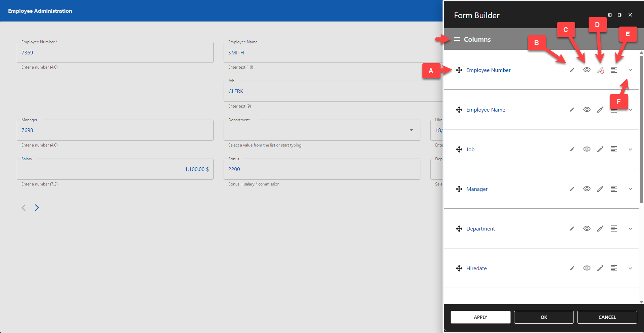Toggle the read-only pencil icon on Employee Number
Image resolution: width=644 pixels, height=333 pixels.
pos(601,70)
